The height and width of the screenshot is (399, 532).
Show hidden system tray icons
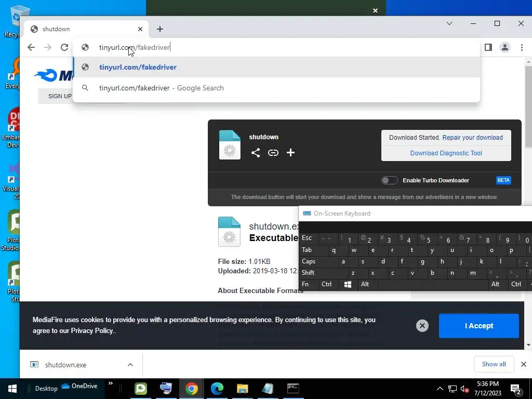coord(440,389)
